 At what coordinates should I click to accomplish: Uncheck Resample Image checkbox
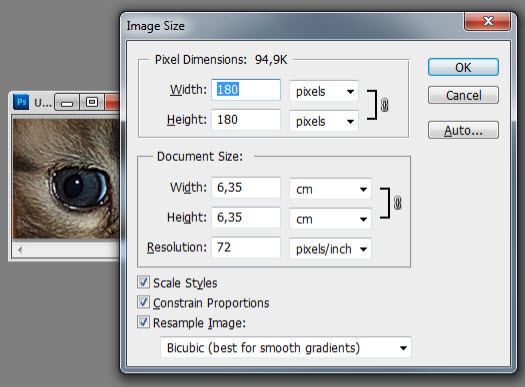tap(143, 322)
